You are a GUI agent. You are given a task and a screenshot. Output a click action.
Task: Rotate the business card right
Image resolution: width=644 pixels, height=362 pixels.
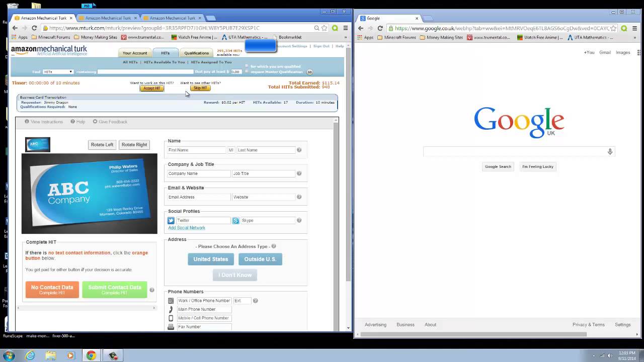tap(134, 145)
